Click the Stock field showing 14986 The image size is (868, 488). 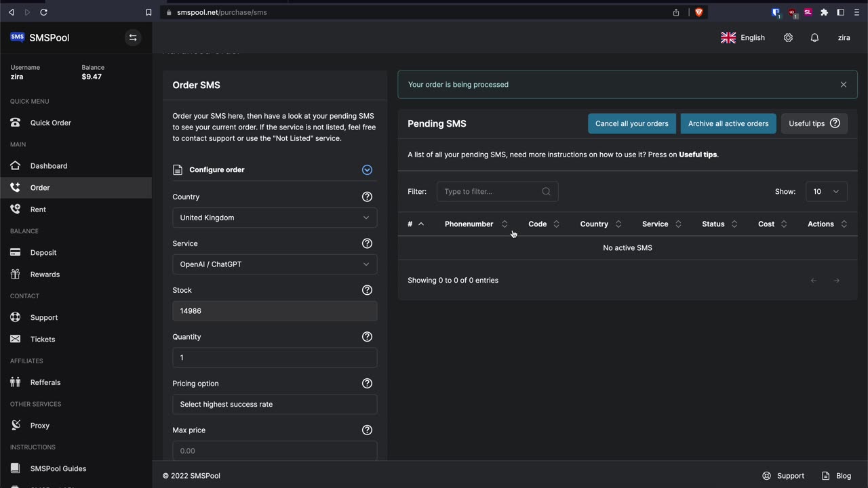[275, 311]
